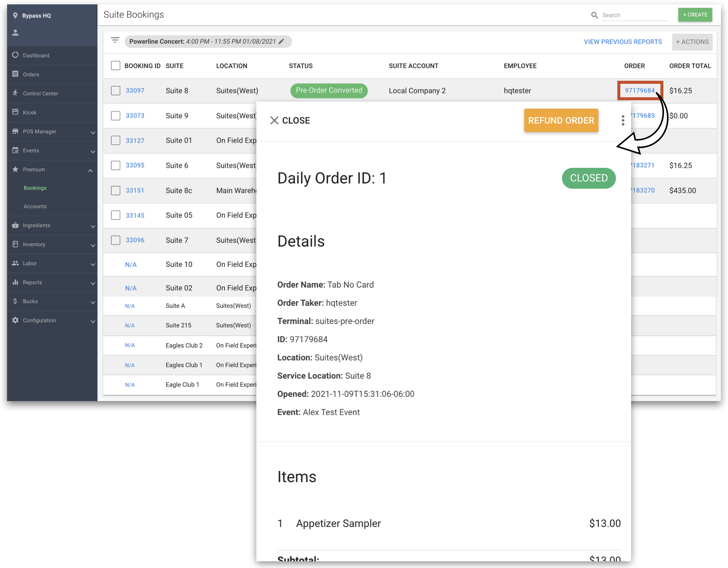Click the View Previous Reports link
Screen dimensions: 728x568
click(622, 41)
